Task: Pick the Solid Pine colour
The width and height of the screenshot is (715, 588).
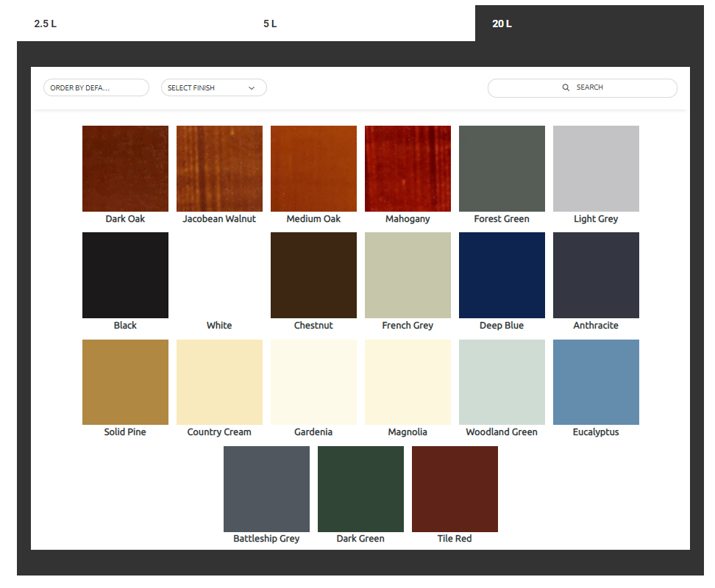Action: point(125,381)
